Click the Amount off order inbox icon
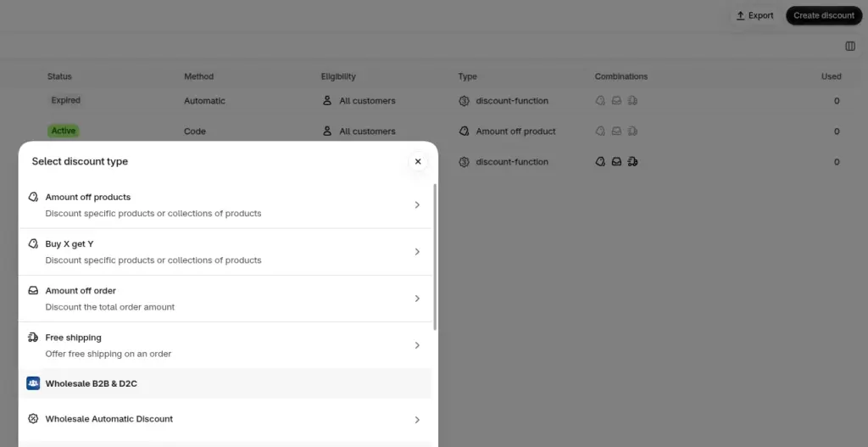868x447 pixels. (x=33, y=290)
